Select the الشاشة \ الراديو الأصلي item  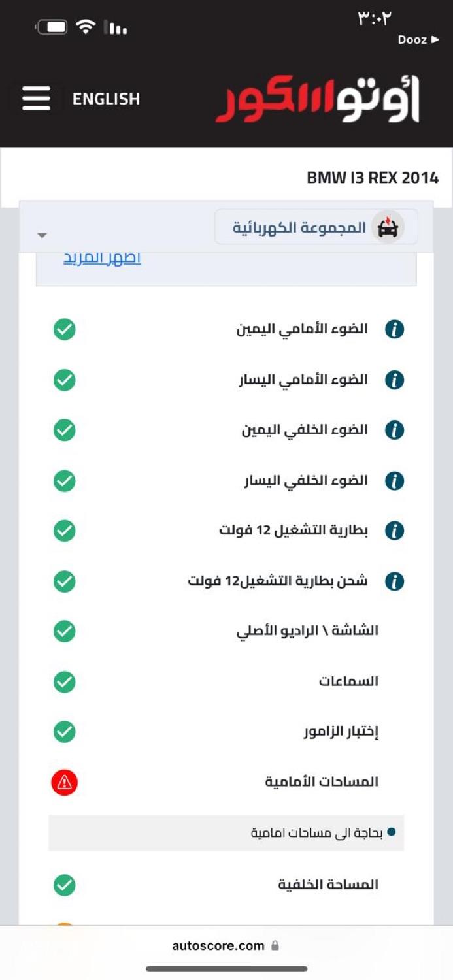[x=307, y=631]
